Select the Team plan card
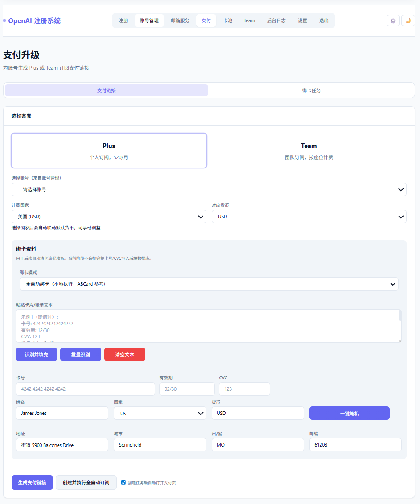Viewport: 420px width, 504px height. coord(309,151)
